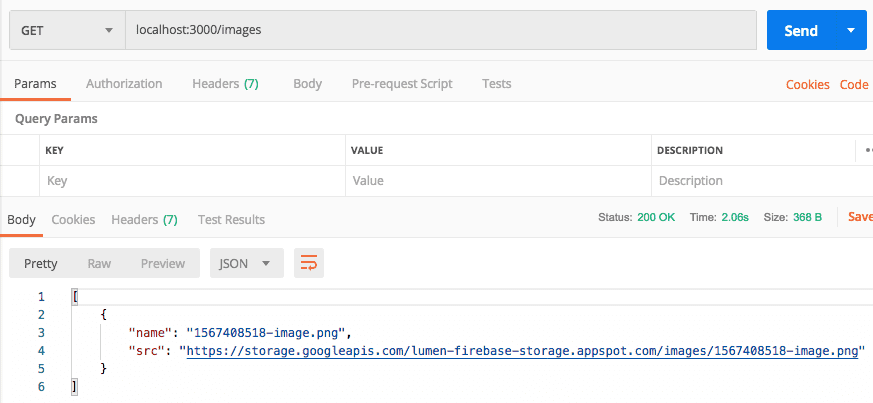Open the JSON format dropdown
This screenshot has width=873, height=403.
[246, 263]
